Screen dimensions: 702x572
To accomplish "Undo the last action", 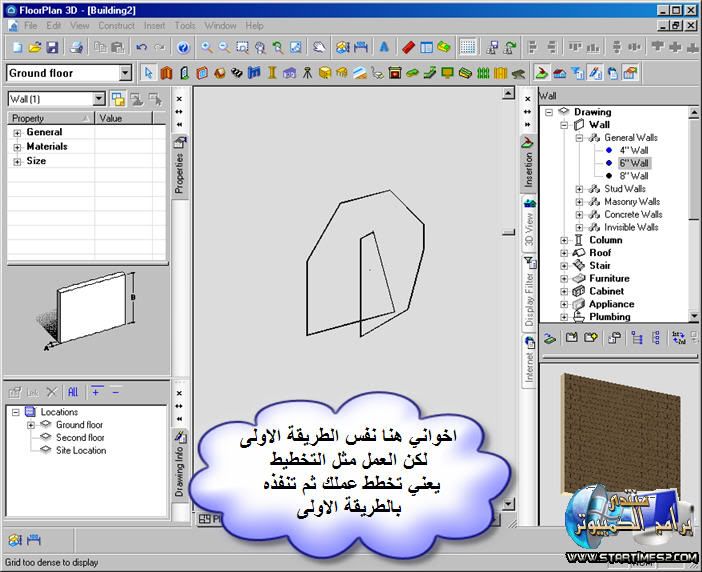I will click(141, 47).
